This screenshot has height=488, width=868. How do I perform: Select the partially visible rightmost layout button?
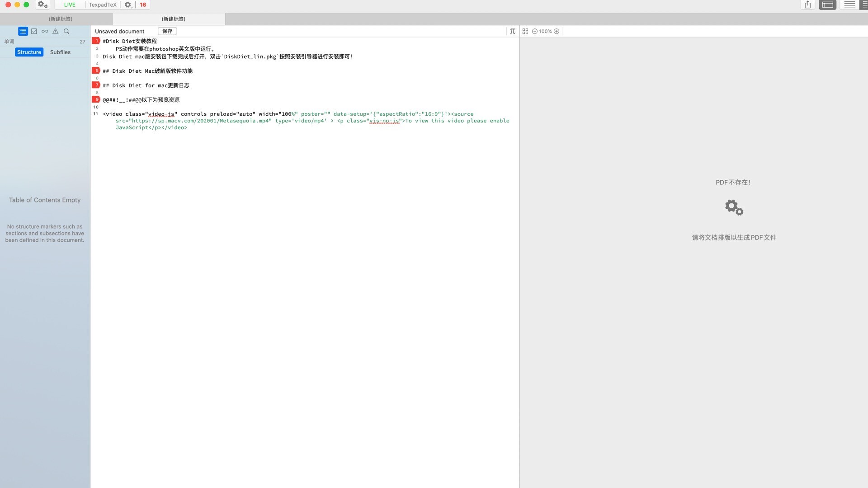pyautogui.click(x=864, y=5)
